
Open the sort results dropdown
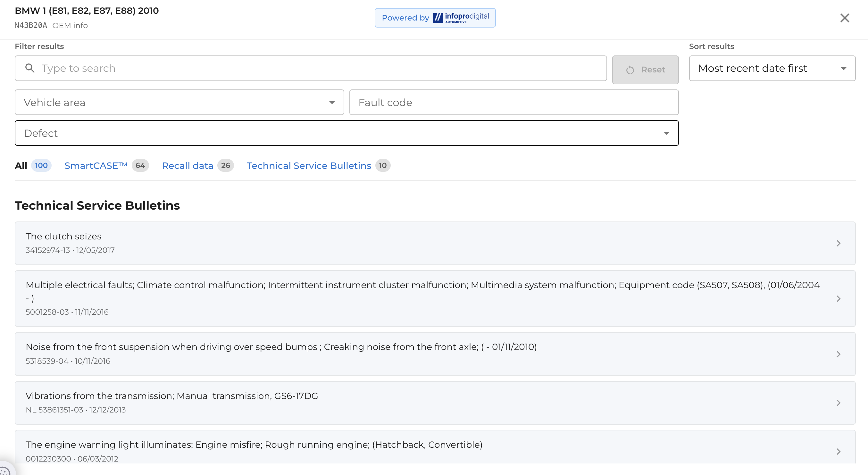coord(772,68)
